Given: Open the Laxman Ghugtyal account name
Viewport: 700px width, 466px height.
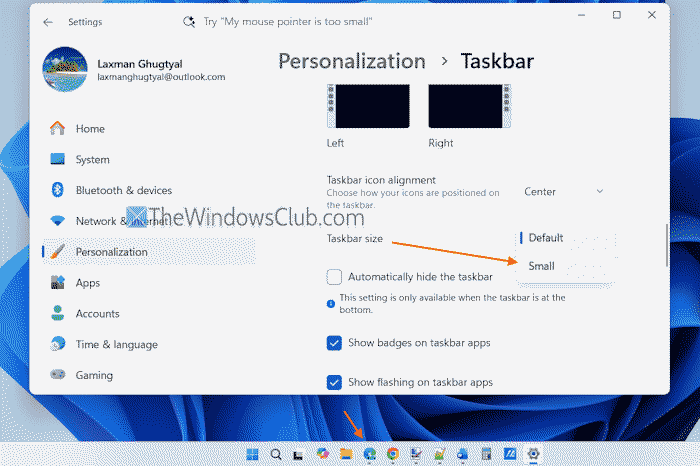Looking at the screenshot, I should pyautogui.click(x=140, y=64).
